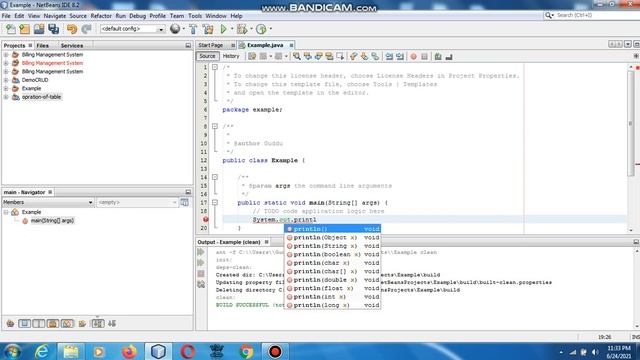Switch to the Start Page tab
Viewport: 640px width, 360px height.
tap(211, 45)
